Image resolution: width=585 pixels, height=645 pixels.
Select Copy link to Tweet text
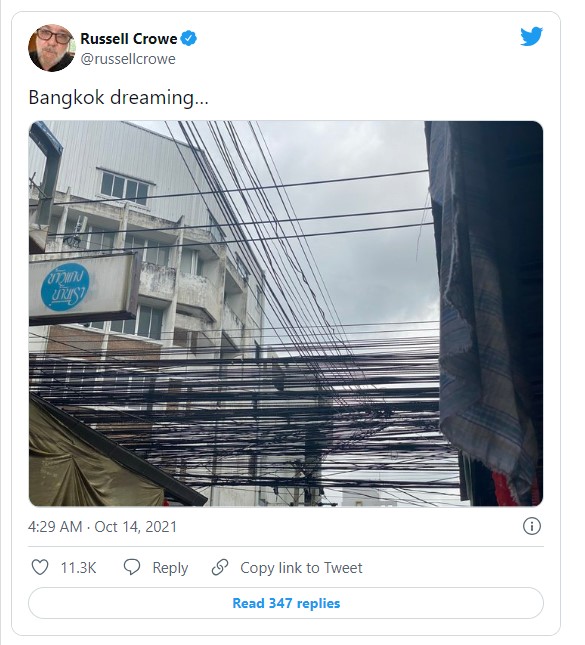click(x=301, y=568)
